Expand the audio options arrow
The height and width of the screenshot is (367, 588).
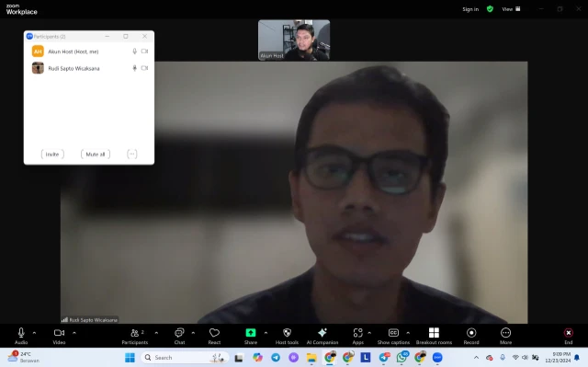(x=34, y=333)
